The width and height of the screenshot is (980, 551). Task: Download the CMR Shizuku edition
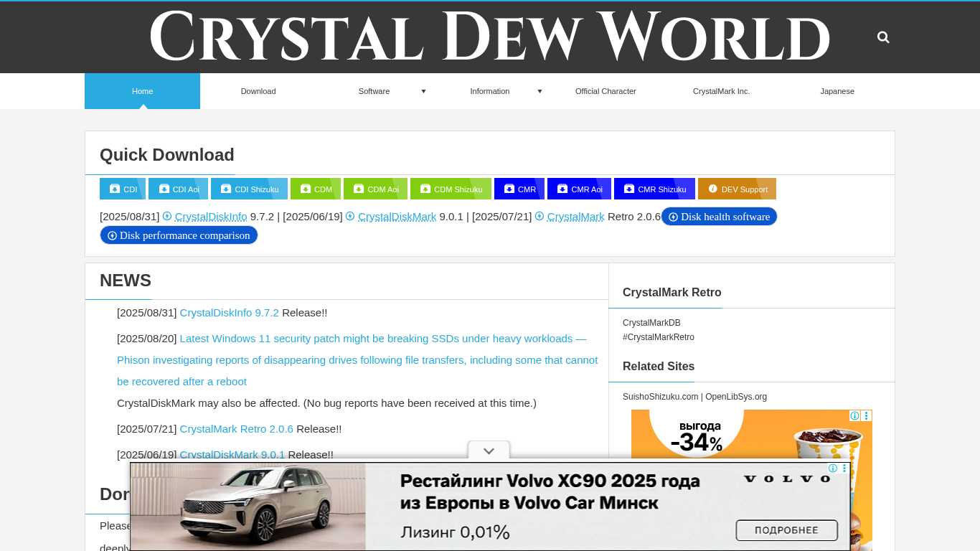[x=654, y=189]
